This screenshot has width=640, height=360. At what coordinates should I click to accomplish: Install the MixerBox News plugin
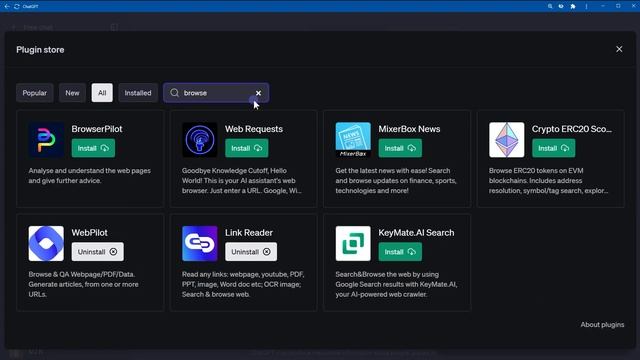[x=400, y=148]
